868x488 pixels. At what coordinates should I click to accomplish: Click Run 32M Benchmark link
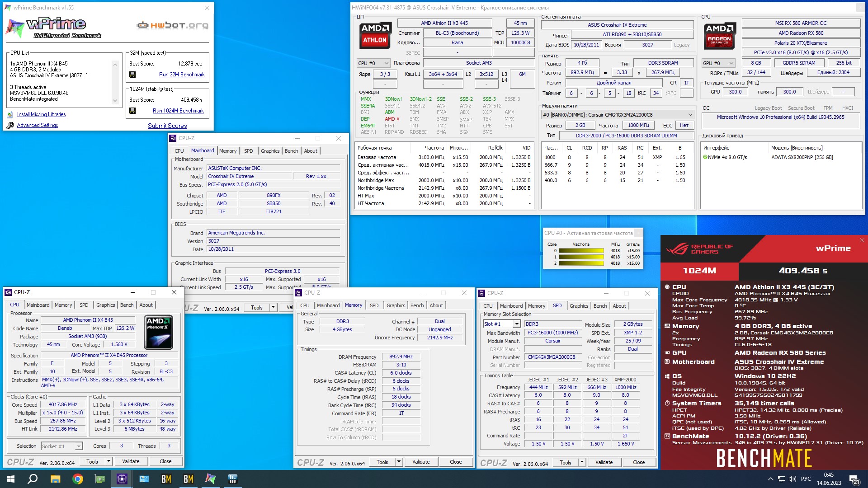(x=182, y=75)
